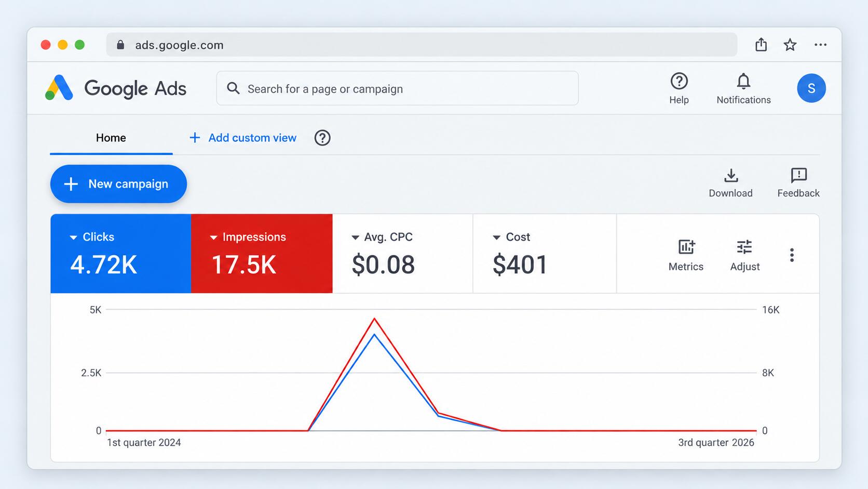
Task: Click the ads.google.com address bar
Action: coord(422,45)
